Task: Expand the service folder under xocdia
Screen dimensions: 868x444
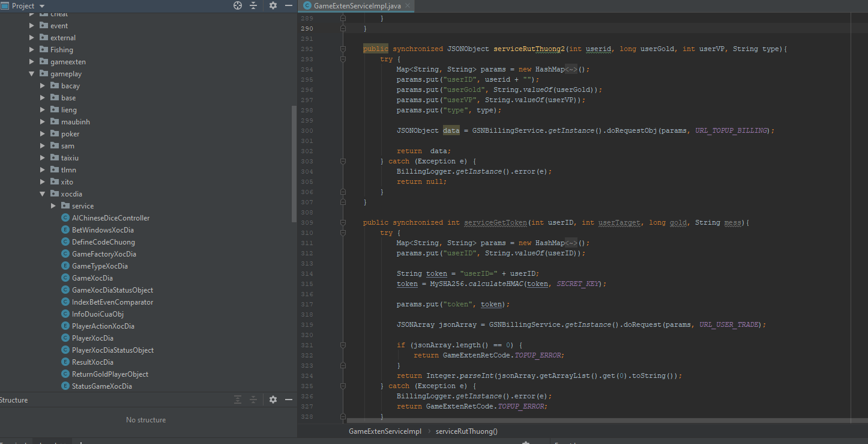Action: pyautogui.click(x=53, y=206)
